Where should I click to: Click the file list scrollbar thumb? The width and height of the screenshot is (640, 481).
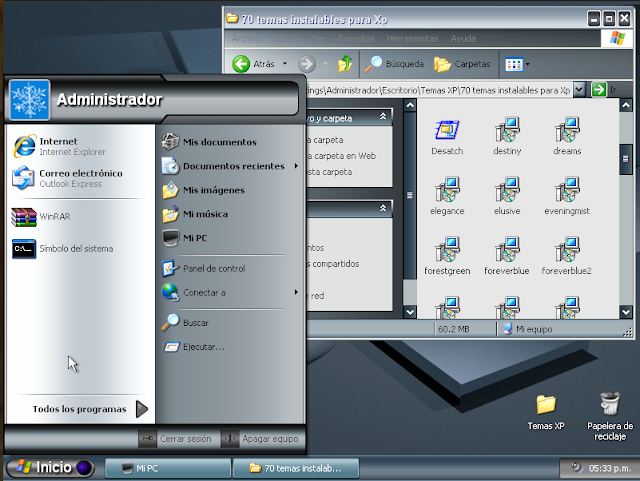(625, 159)
